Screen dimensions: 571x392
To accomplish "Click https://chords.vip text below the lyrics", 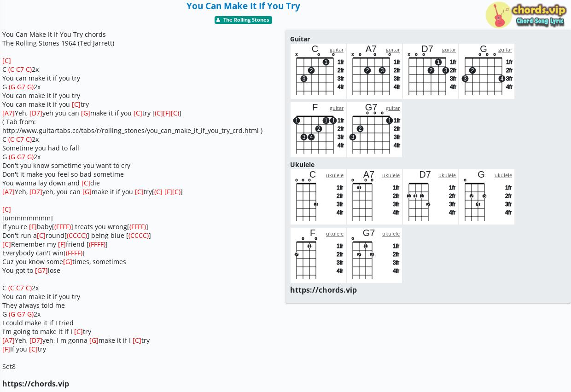I will (35, 384).
